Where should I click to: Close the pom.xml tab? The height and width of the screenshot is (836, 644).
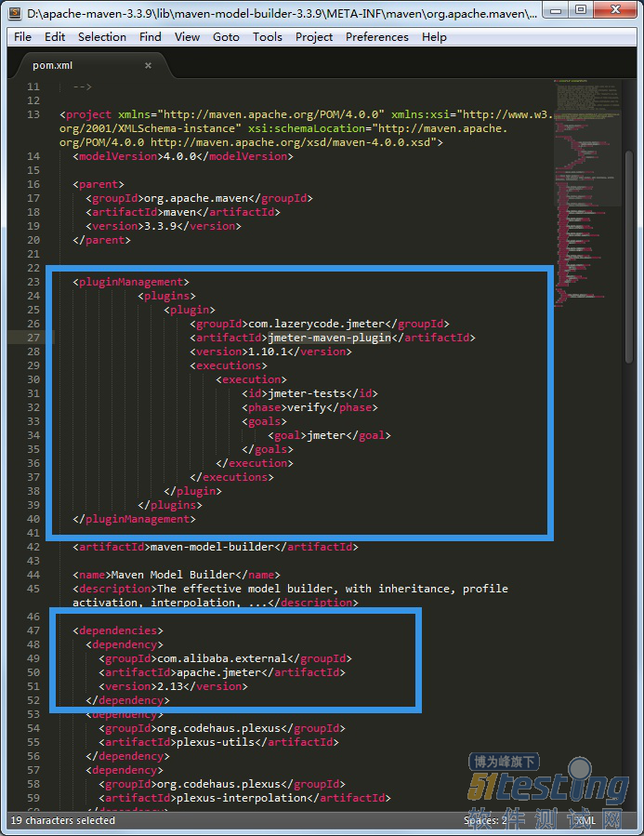tap(148, 66)
